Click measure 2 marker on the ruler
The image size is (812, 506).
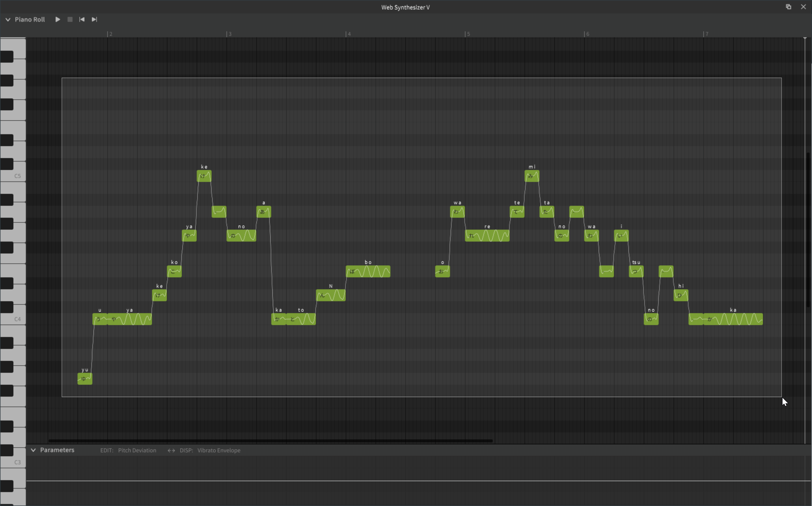tap(110, 34)
